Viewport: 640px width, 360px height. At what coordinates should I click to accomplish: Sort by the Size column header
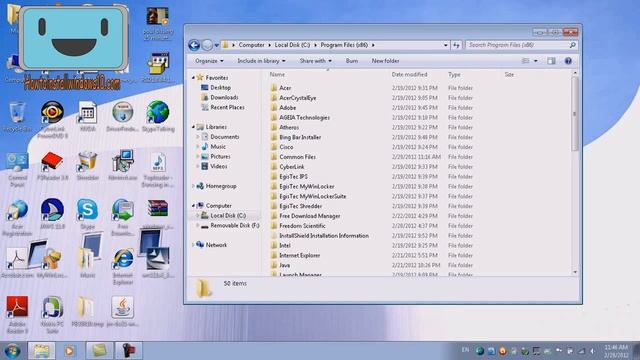click(509, 75)
